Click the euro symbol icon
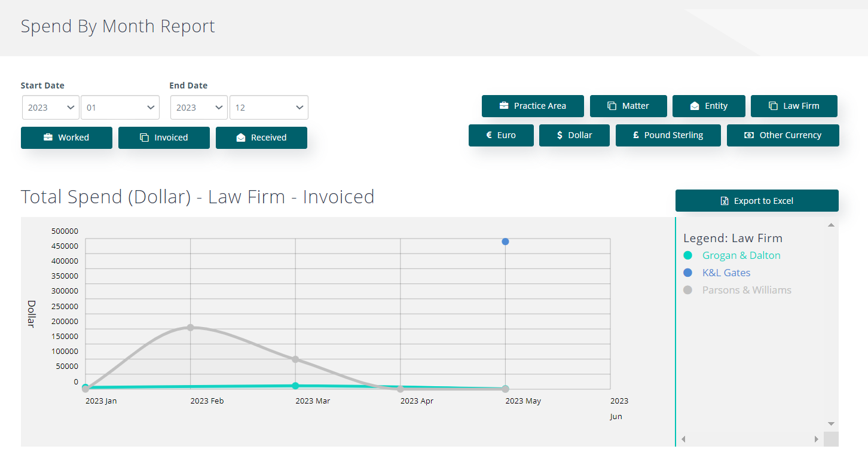 [x=489, y=135]
